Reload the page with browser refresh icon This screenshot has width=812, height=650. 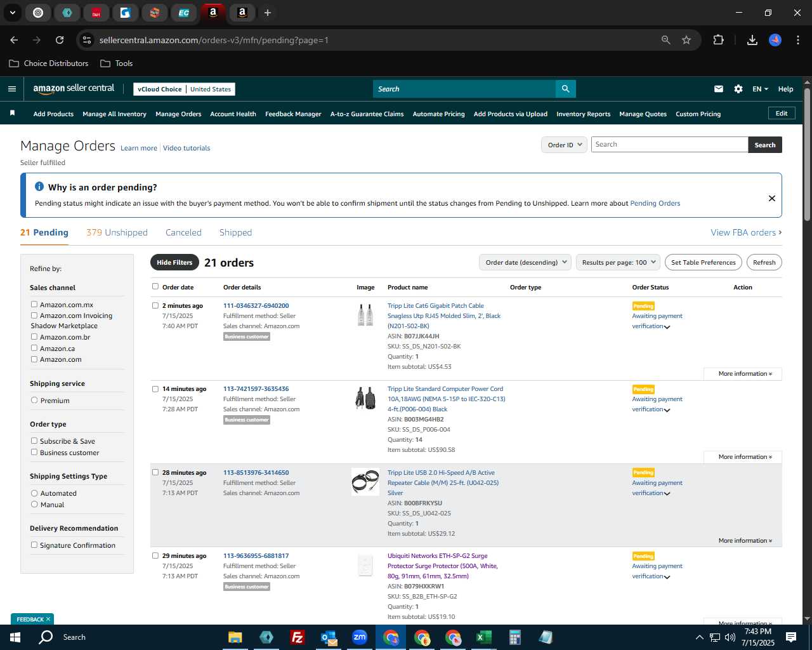[x=60, y=40]
